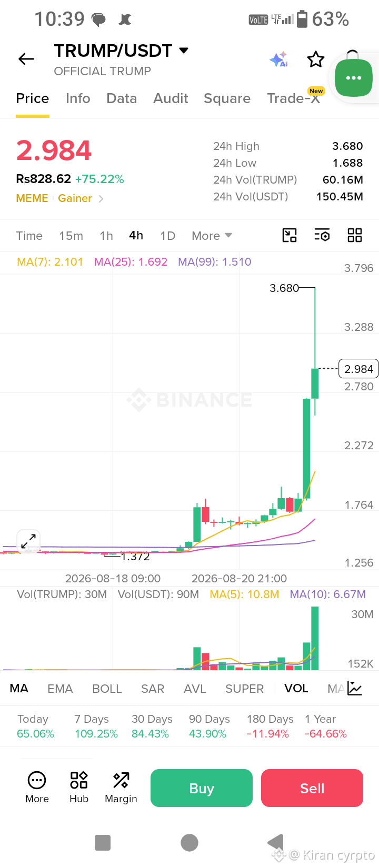
Task: Tap the green floating three-dots bubble
Action: [x=354, y=78]
